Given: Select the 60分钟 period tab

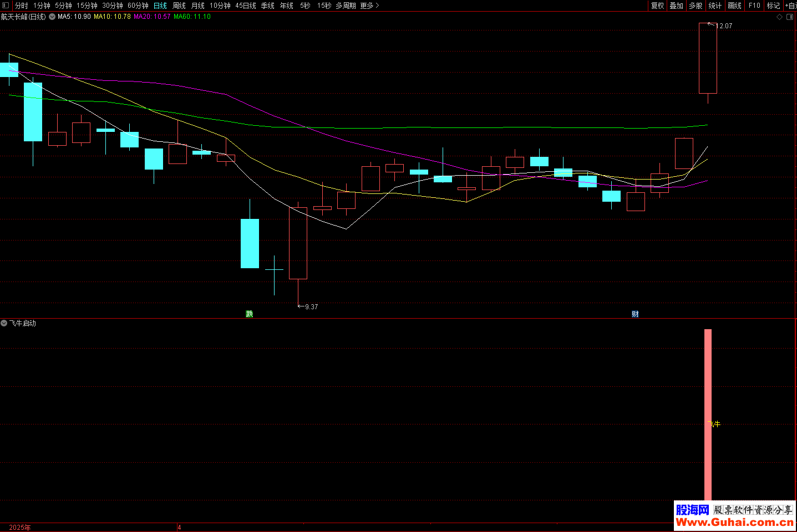Looking at the screenshot, I should point(138,6).
